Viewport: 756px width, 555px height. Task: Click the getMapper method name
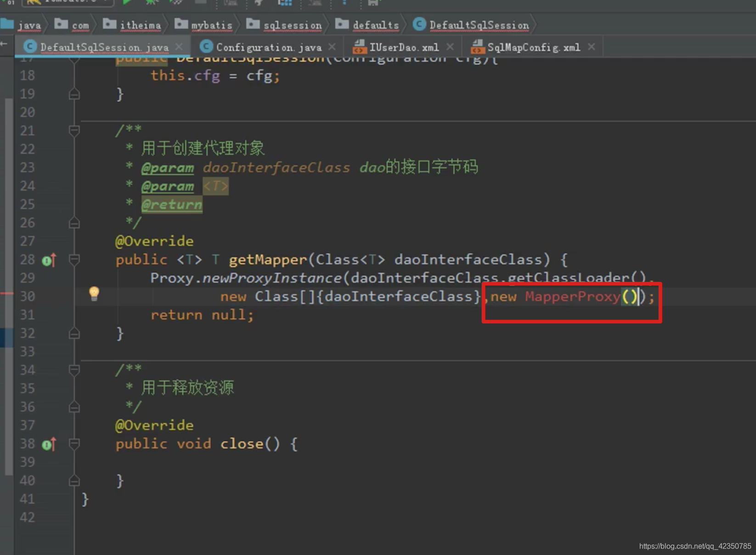coord(267,260)
